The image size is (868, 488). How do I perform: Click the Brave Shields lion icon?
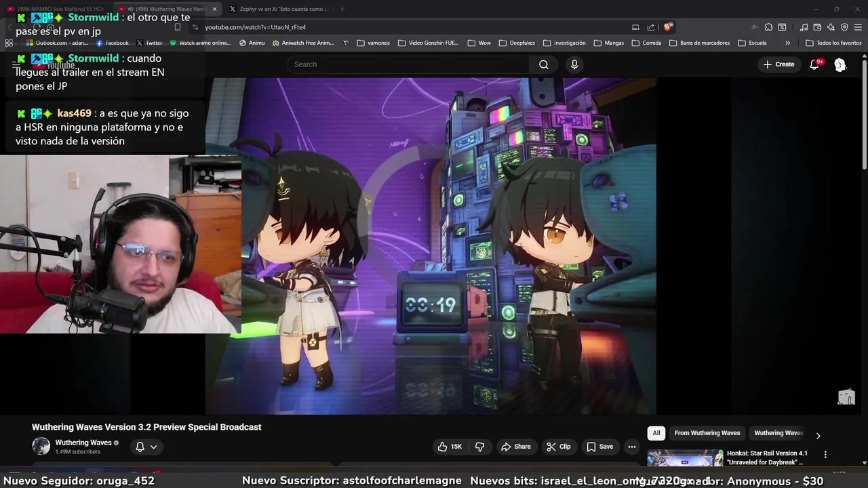coord(668,27)
